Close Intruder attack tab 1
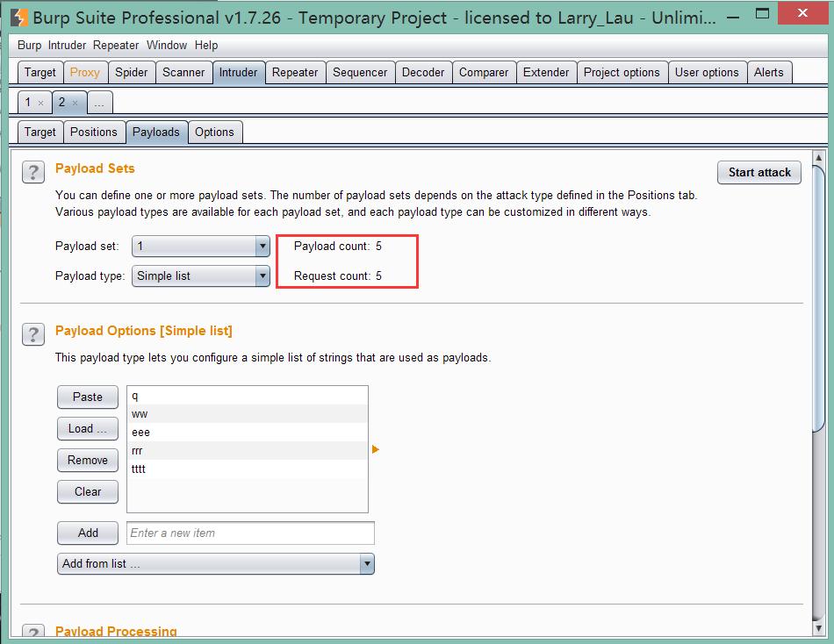Screen dimensions: 834x644 40,104
